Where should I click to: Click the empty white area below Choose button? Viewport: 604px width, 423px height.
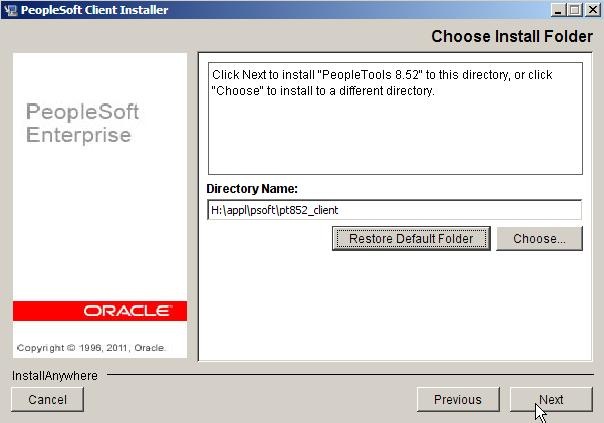(395, 306)
